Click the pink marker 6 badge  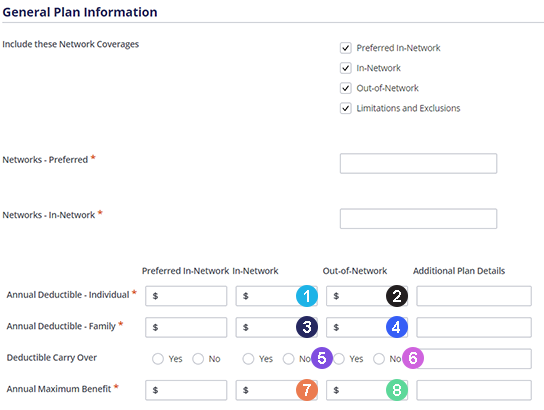pos(413,358)
